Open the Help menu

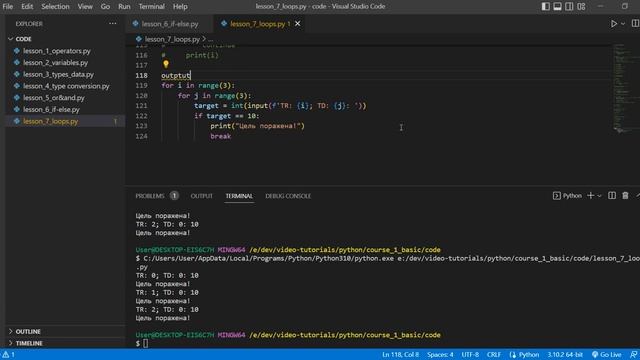tap(180, 7)
